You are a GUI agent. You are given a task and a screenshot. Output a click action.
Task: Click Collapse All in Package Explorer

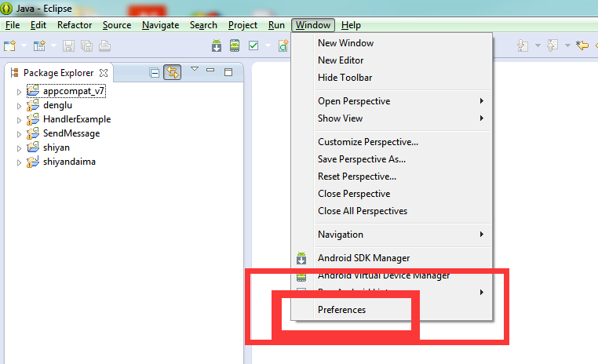[155, 72]
